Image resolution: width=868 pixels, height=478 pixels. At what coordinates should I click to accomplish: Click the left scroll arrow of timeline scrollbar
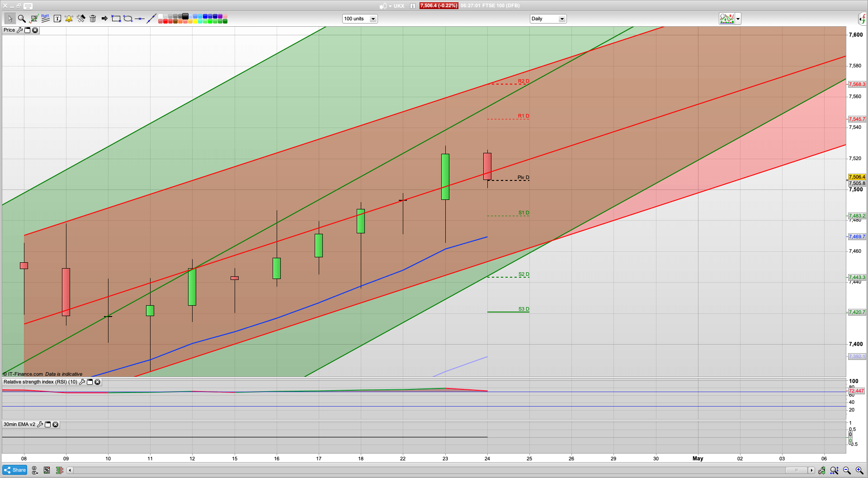coord(70,470)
